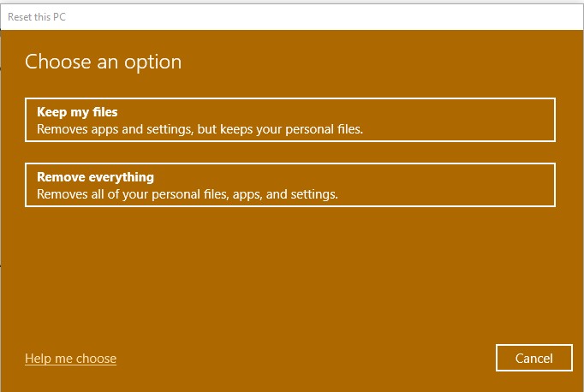
Task: Click the Choose an option heading
Action: coord(103,62)
